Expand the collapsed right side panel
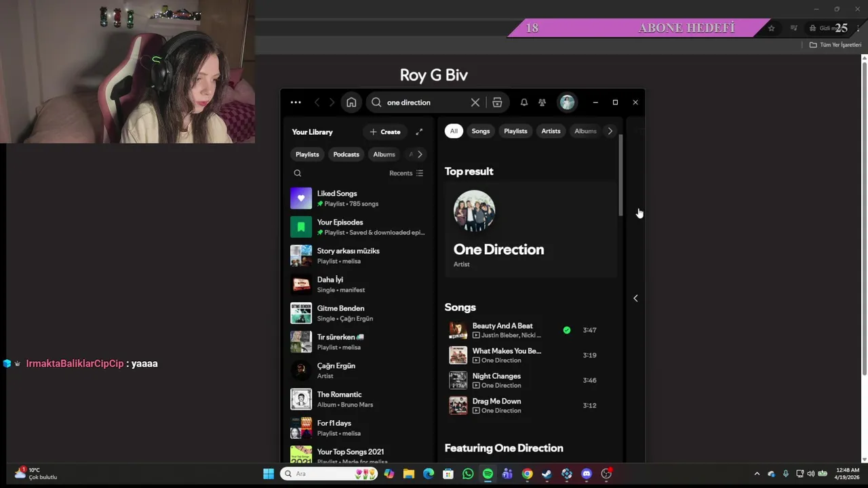This screenshot has height=488, width=868. tap(635, 298)
